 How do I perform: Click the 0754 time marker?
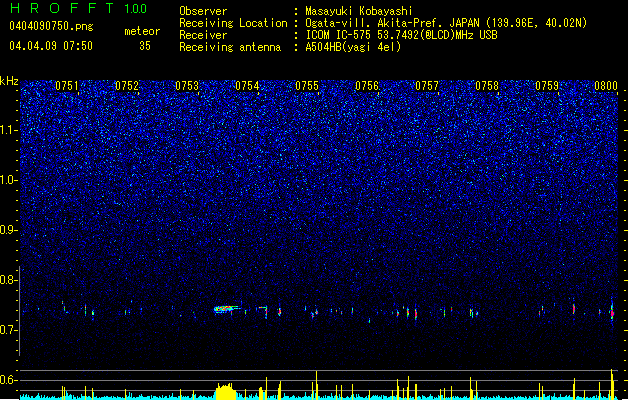[247, 86]
